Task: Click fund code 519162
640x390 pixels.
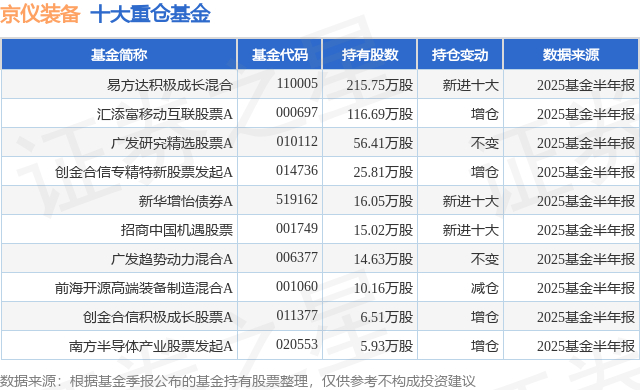Action: coord(297,199)
